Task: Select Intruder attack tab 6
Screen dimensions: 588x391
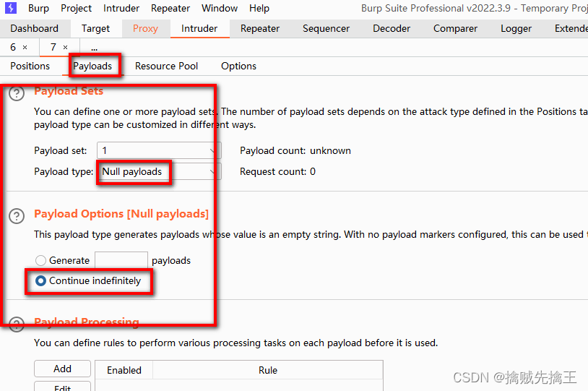Action: point(13,47)
